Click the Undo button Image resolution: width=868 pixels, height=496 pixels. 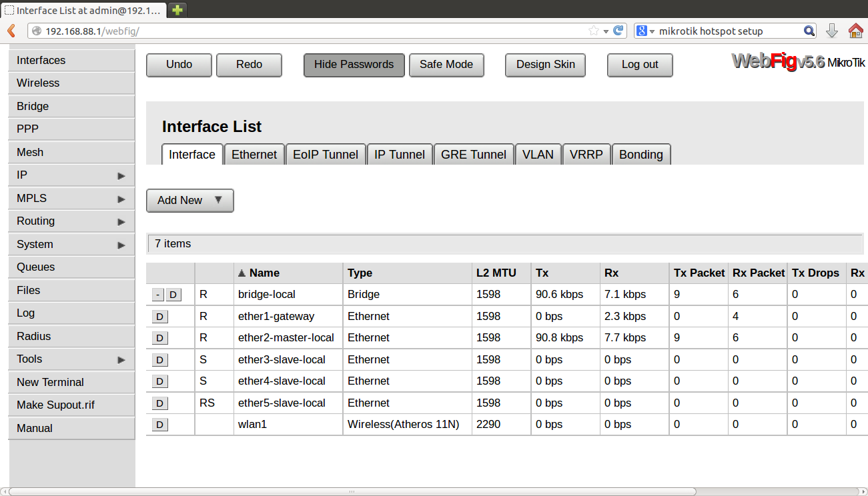click(179, 65)
